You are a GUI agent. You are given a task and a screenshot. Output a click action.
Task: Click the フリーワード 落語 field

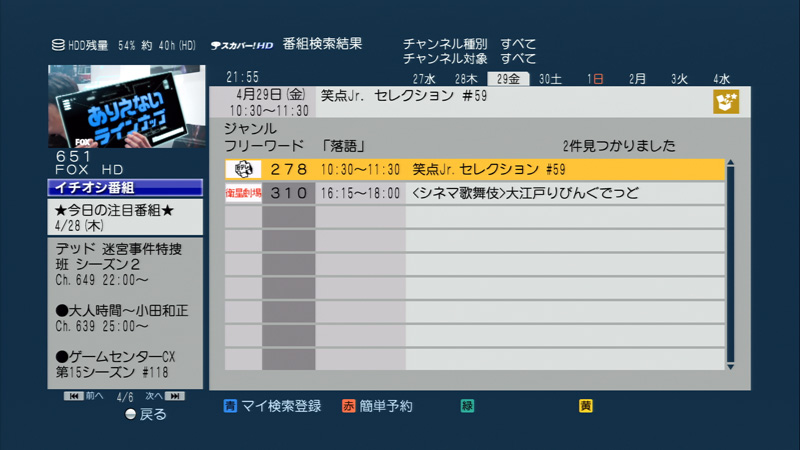point(295,146)
